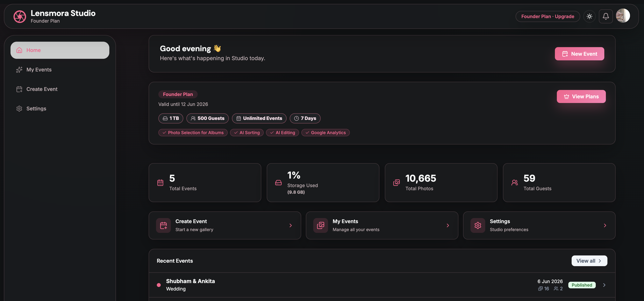The width and height of the screenshot is (644, 301).
Task: Click the Founder Plan badge
Action: (178, 94)
